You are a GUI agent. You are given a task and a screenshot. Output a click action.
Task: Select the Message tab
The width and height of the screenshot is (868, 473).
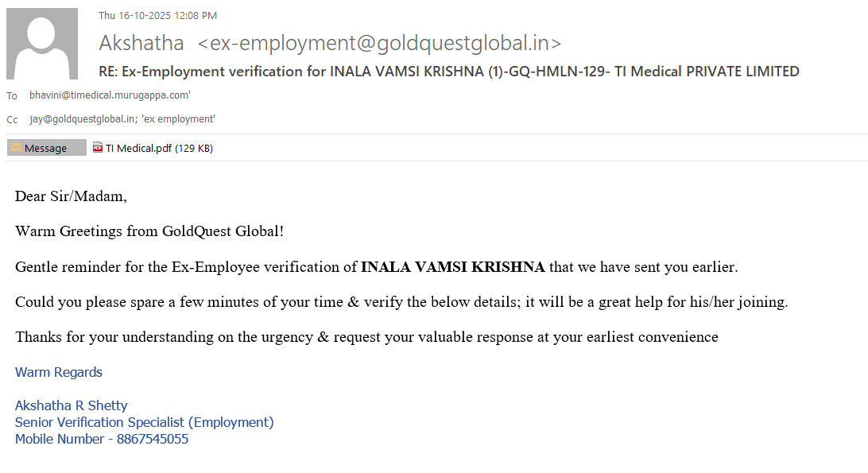46,148
